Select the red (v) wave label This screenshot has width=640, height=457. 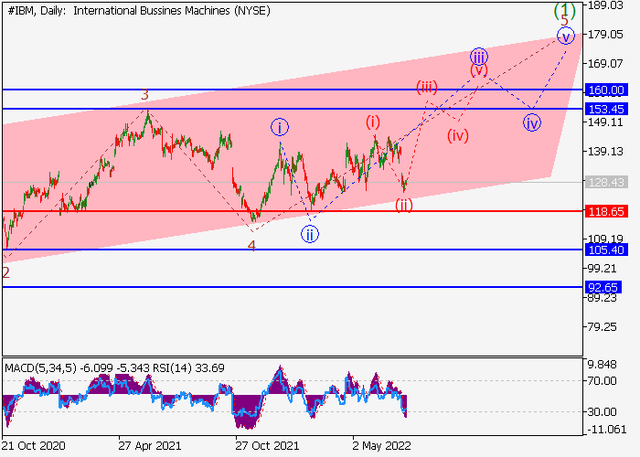(x=479, y=71)
